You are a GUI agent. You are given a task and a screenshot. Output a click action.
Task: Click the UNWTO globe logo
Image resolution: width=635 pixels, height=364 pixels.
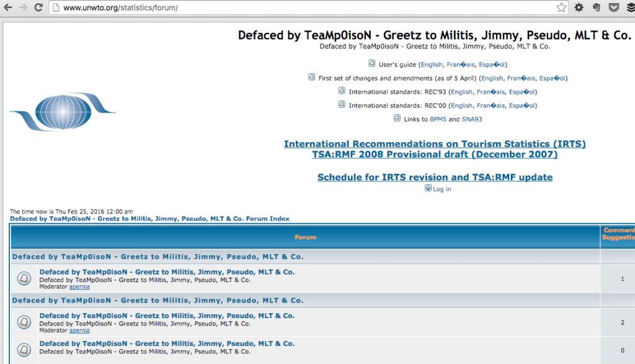[x=63, y=112]
